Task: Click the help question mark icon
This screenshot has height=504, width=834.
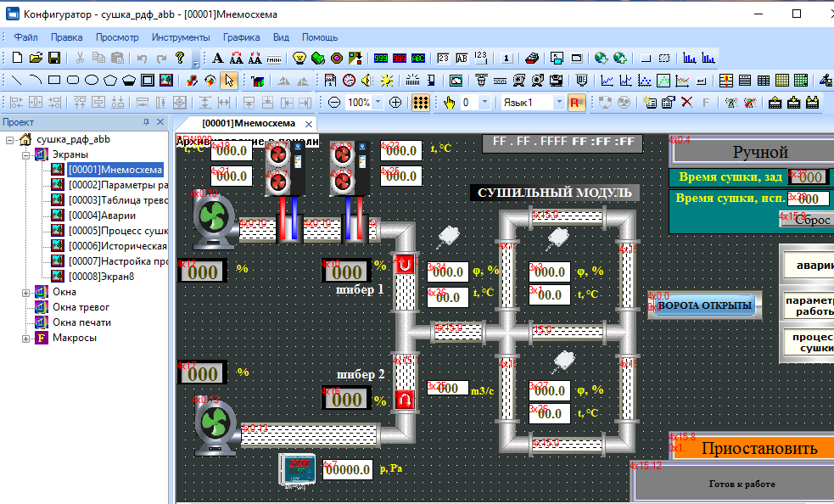Action: pyautogui.click(x=180, y=59)
